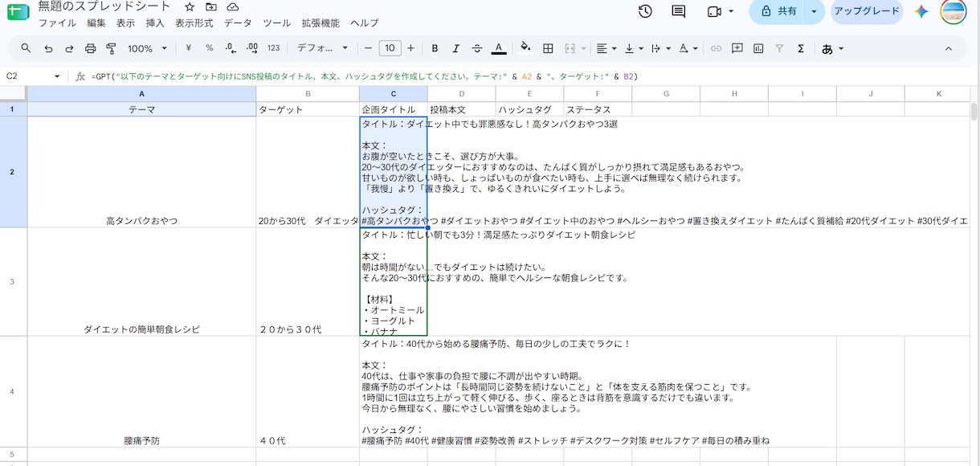Print the spreadsheet
The width and height of the screenshot is (980, 466).
click(x=91, y=48)
